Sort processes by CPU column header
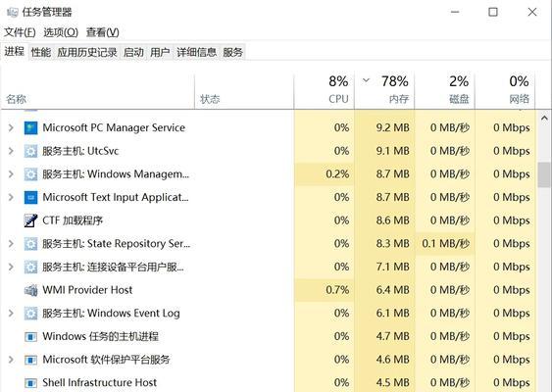Viewport: 552px width, 392px height. coord(325,90)
